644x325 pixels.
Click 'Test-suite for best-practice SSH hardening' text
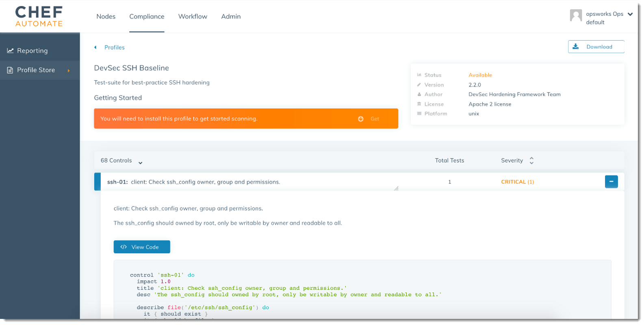pos(152,82)
